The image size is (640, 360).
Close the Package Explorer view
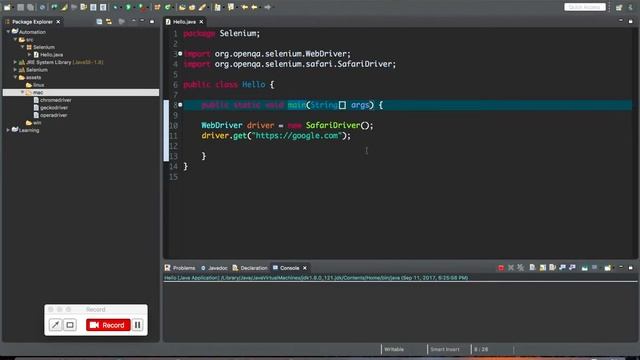pos(58,22)
